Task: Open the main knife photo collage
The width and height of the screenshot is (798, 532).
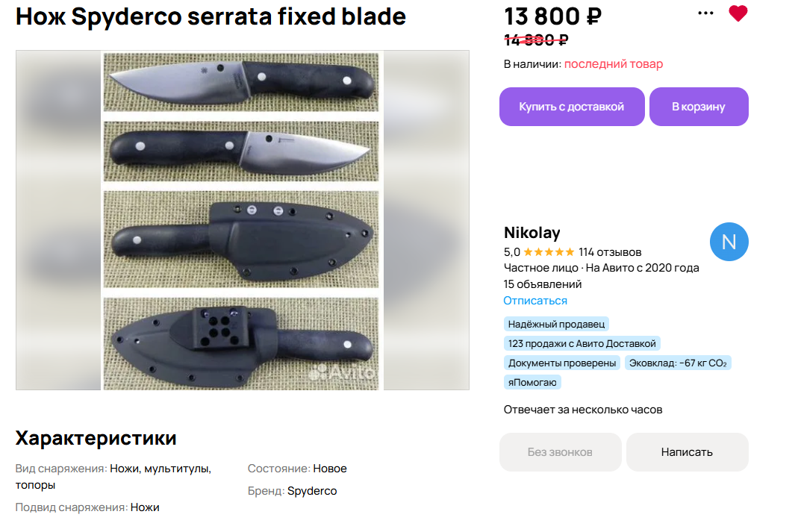Action: point(242,220)
